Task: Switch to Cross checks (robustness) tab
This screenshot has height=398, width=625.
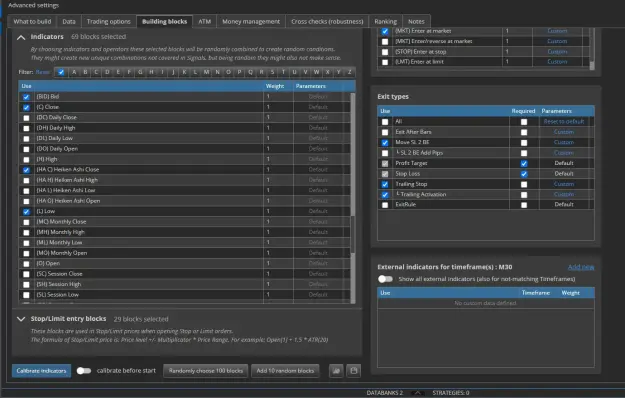Action: coord(327,22)
